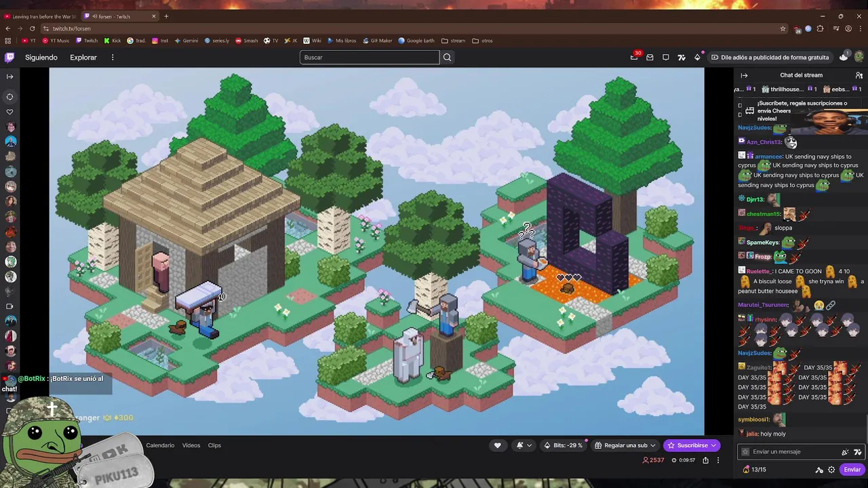Open the whispers speech bubble icon
The width and height of the screenshot is (868, 488).
(x=666, y=58)
